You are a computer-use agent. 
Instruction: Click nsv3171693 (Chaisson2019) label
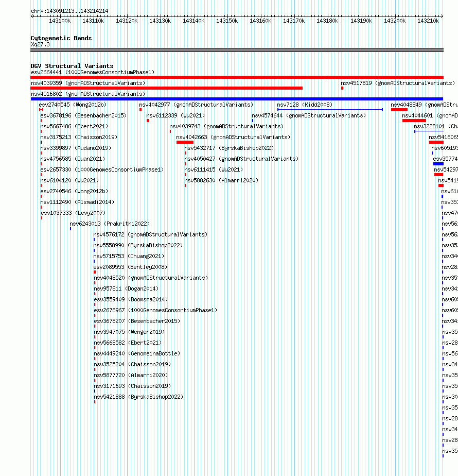(x=133, y=386)
